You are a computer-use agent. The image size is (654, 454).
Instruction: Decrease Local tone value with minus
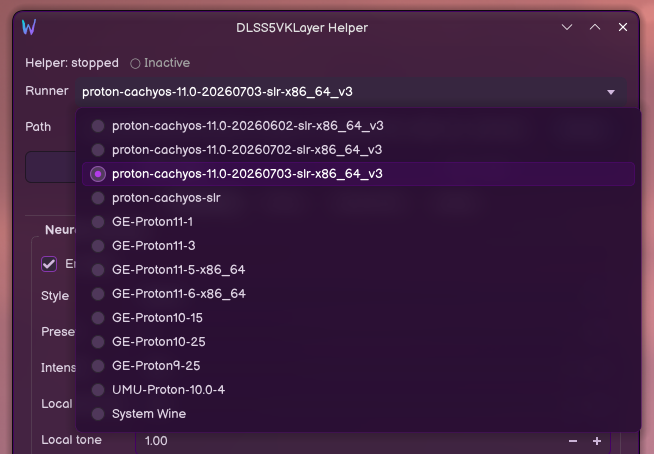point(573,441)
